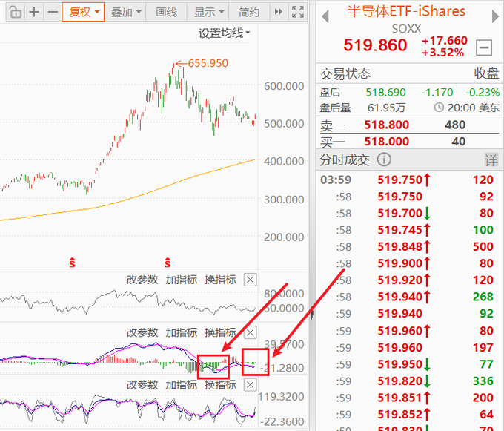
Task: Click trade price 519.851
Action: point(399,398)
